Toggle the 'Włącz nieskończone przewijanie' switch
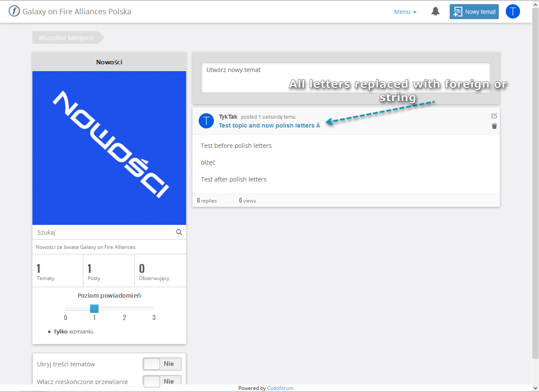539x392 pixels. pyautogui.click(x=162, y=381)
